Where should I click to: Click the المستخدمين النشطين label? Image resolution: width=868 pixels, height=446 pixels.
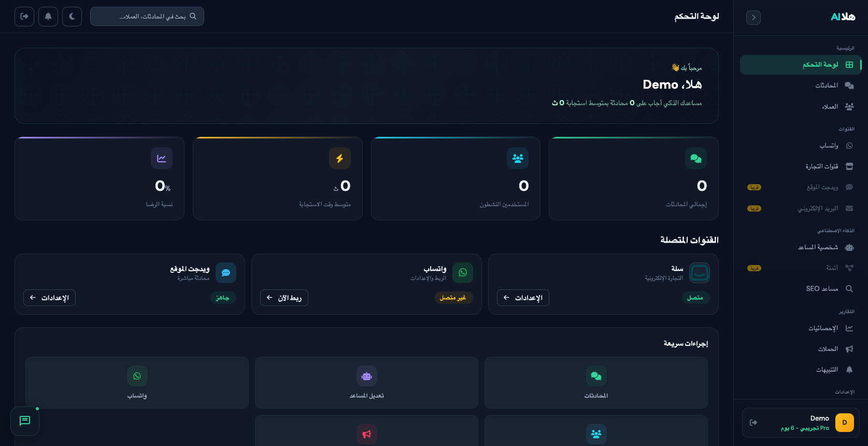[x=504, y=204]
